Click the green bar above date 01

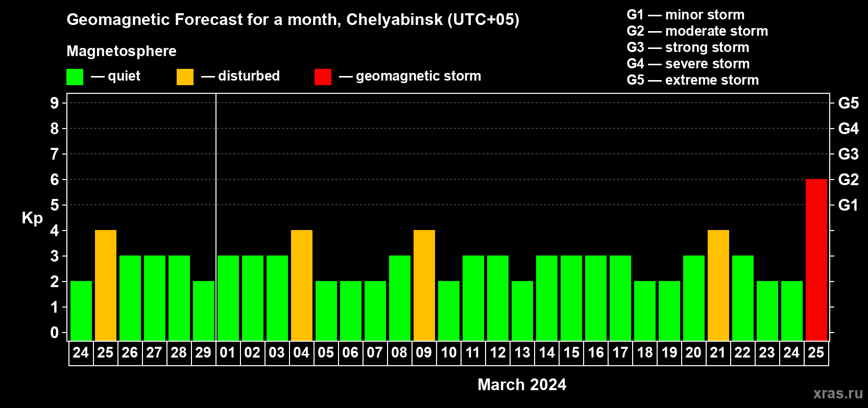click(x=228, y=298)
